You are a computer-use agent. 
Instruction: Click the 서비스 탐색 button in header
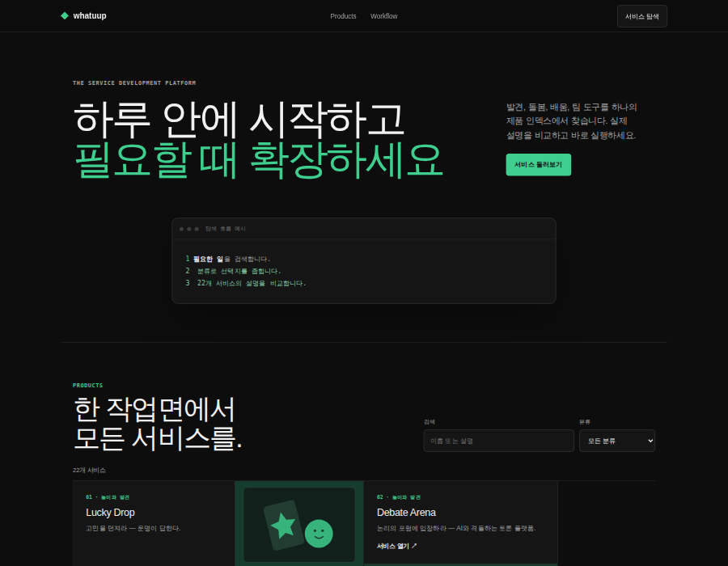(x=641, y=16)
